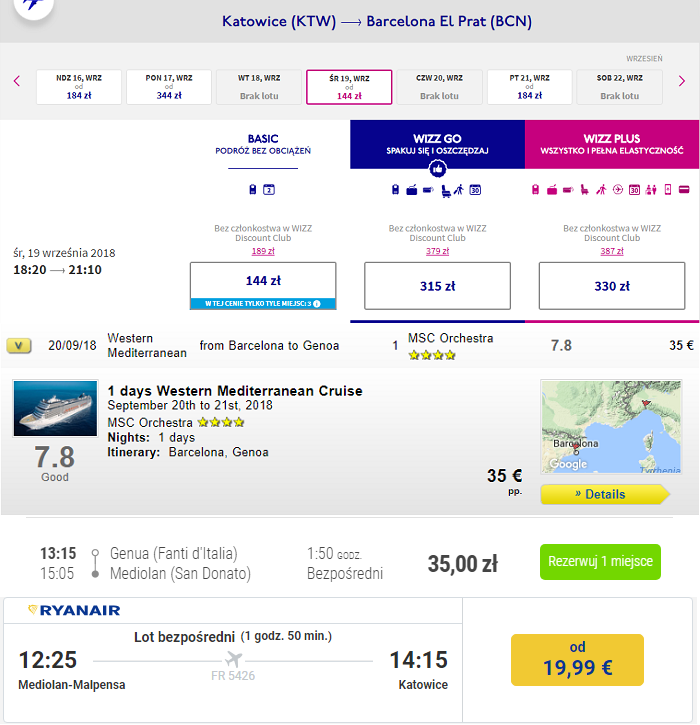Click the blue seat icon under WIZZ GO
The height and width of the screenshot is (725, 700).
(x=446, y=190)
